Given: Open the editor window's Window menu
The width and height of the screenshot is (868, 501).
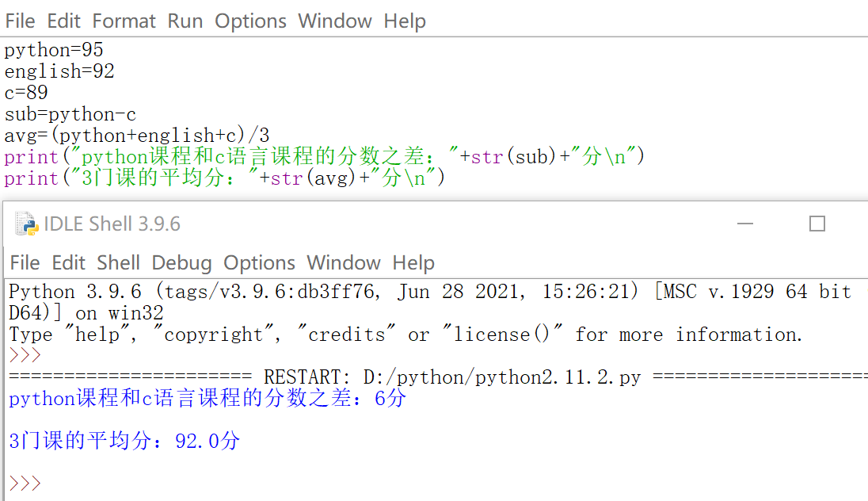Looking at the screenshot, I should pos(335,21).
